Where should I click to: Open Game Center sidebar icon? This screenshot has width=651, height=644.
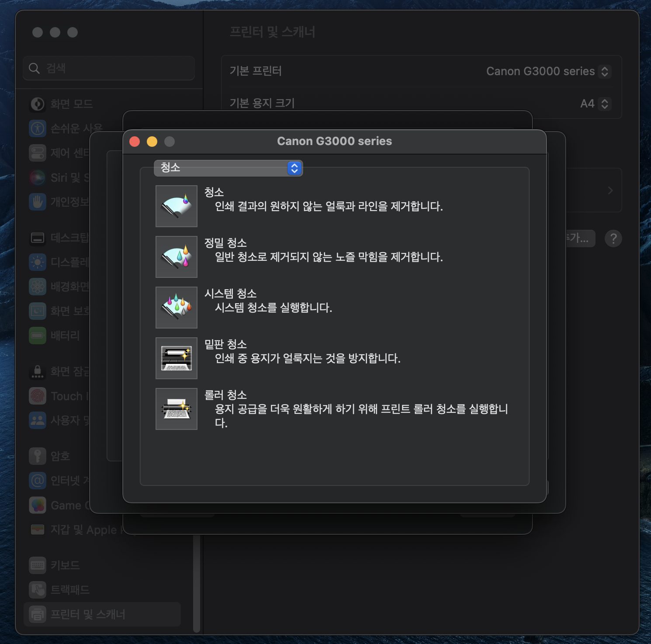38,505
